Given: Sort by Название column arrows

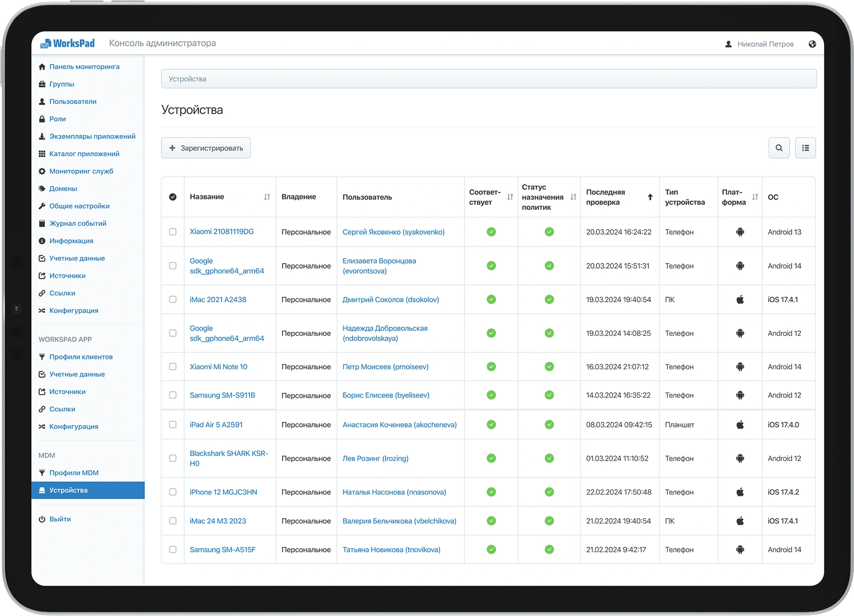Looking at the screenshot, I should (x=267, y=197).
